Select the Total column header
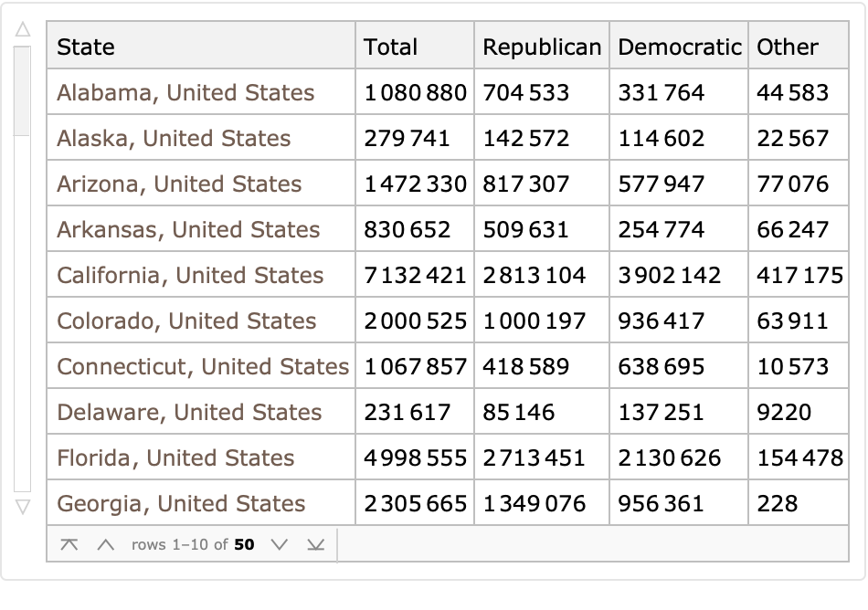868x610 pixels. tap(390, 47)
